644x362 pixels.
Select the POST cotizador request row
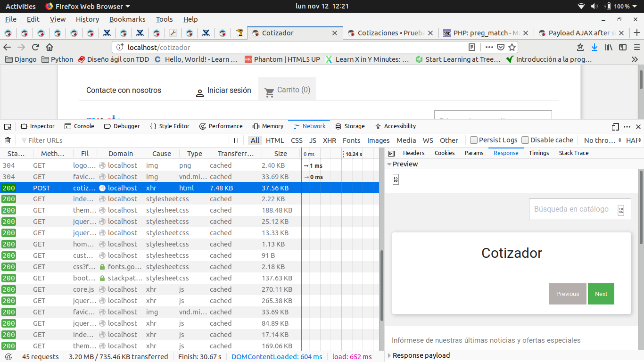pos(190,188)
